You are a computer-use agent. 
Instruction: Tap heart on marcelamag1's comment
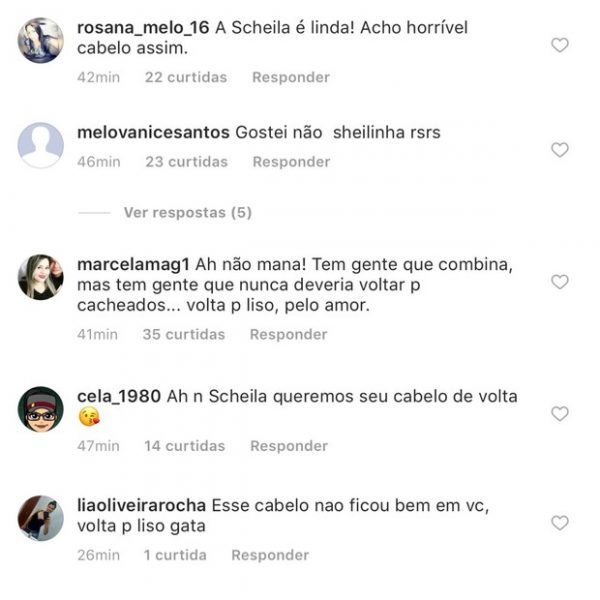tap(559, 282)
